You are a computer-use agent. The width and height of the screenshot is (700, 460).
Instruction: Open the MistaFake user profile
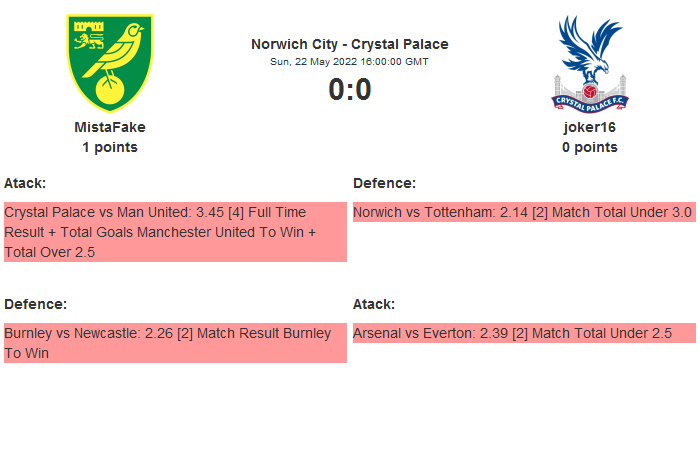click(x=110, y=127)
